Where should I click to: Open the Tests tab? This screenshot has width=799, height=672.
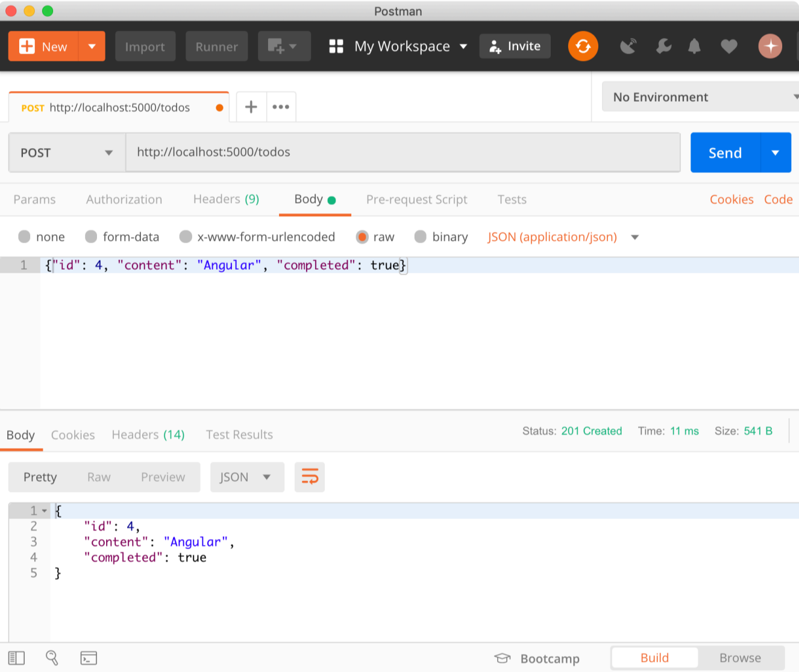pyautogui.click(x=512, y=199)
